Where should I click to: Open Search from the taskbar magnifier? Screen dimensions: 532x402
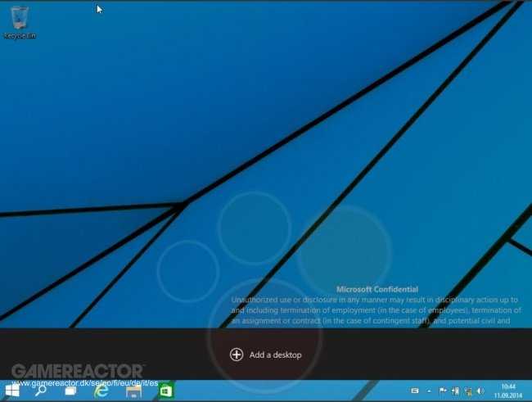coord(40,391)
